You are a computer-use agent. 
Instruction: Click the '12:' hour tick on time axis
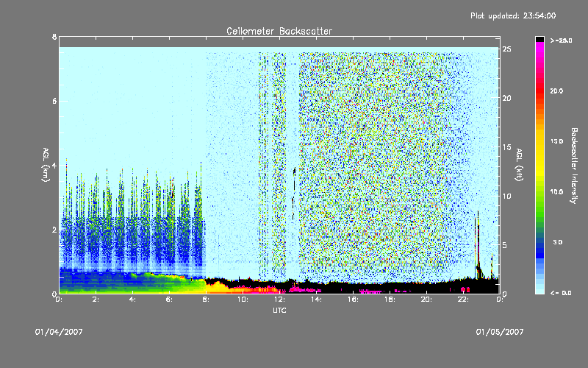coord(279,300)
